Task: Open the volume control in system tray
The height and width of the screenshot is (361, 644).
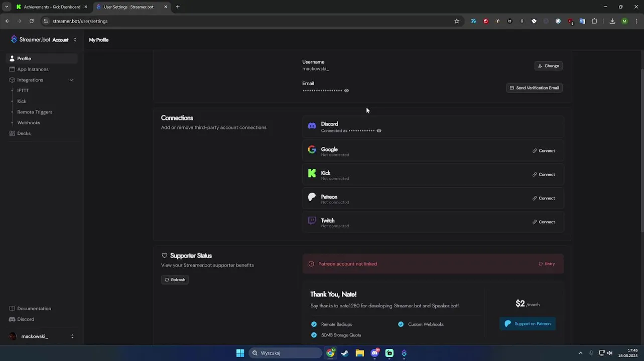Action: pyautogui.click(x=610, y=353)
